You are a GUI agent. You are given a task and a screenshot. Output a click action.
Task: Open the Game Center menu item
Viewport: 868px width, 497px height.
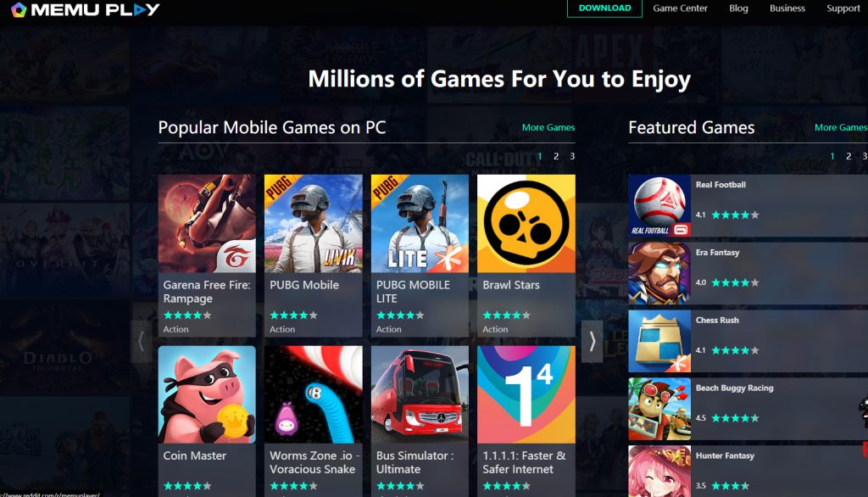coord(680,8)
